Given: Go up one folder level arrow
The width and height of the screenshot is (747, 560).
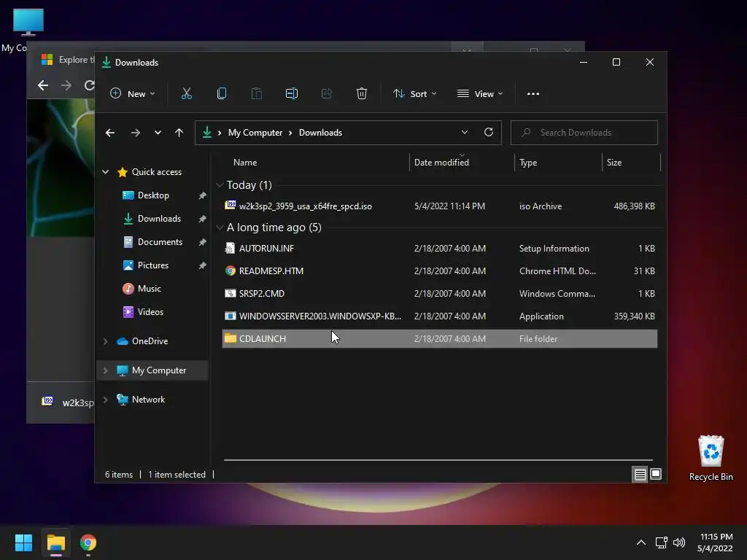Looking at the screenshot, I should pos(179,133).
